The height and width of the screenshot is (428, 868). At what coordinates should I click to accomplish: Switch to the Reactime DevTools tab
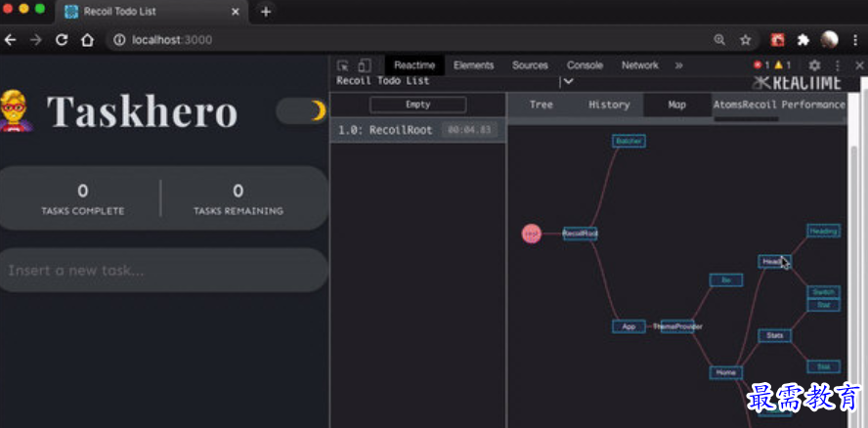point(414,65)
